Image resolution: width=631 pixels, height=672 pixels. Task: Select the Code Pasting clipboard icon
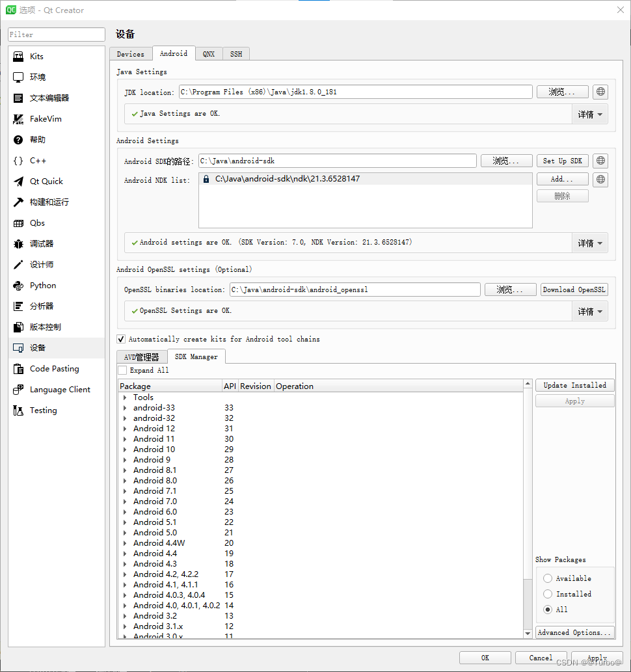(x=18, y=369)
